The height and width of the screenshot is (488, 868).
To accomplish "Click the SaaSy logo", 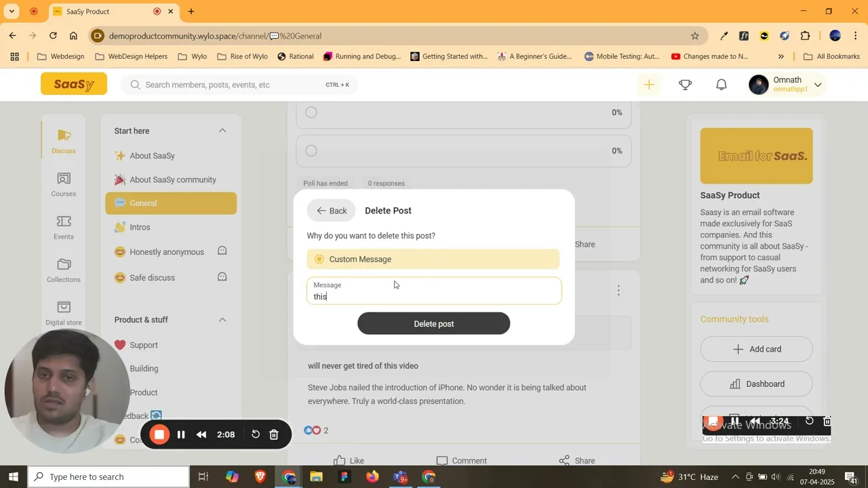I will click(74, 84).
